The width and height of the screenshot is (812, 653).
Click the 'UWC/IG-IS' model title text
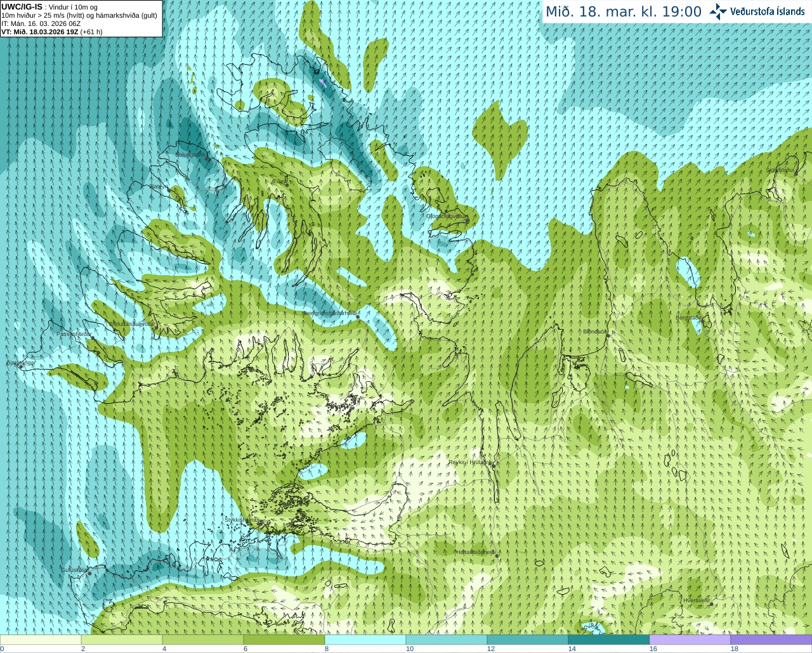tap(22, 6)
